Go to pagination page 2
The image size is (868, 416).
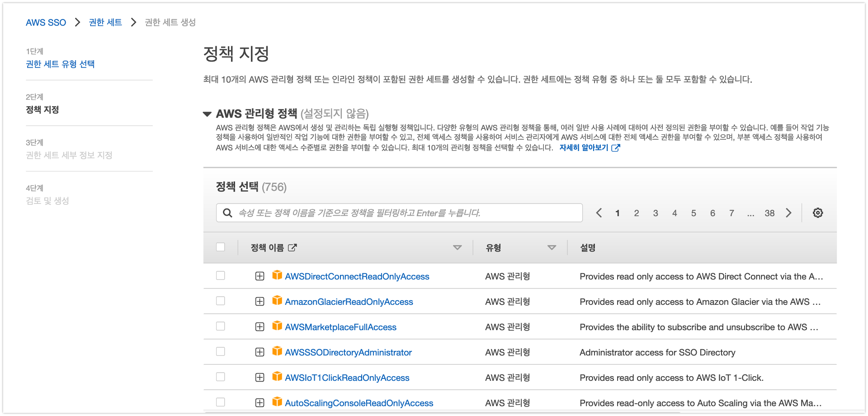637,213
